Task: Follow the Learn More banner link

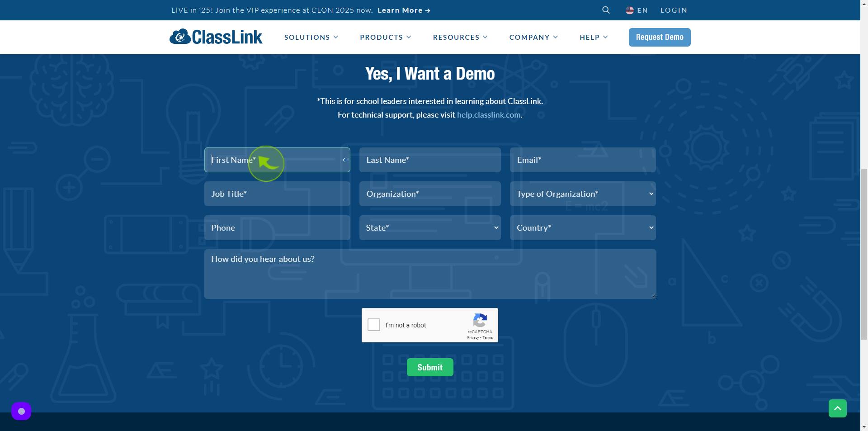Action: [404, 10]
